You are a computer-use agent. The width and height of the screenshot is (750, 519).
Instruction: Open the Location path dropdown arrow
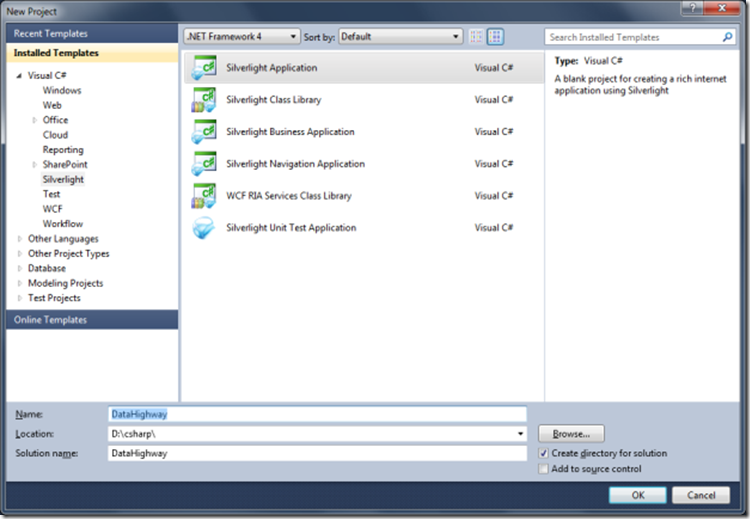pyautogui.click(x=520, y=434)
